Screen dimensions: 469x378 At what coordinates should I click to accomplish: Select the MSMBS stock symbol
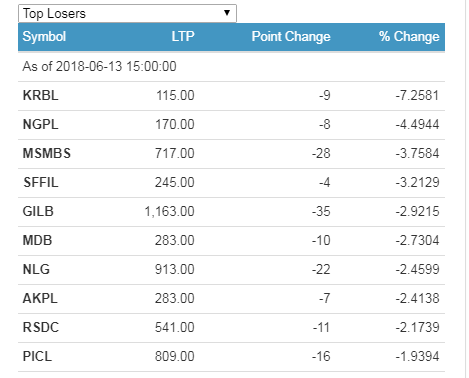[x=47, y=154]
